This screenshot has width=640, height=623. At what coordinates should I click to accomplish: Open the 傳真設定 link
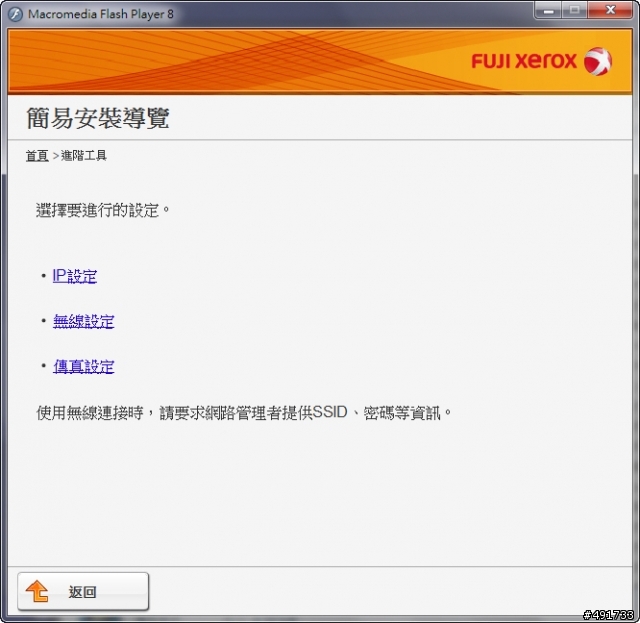click(83, 366)
